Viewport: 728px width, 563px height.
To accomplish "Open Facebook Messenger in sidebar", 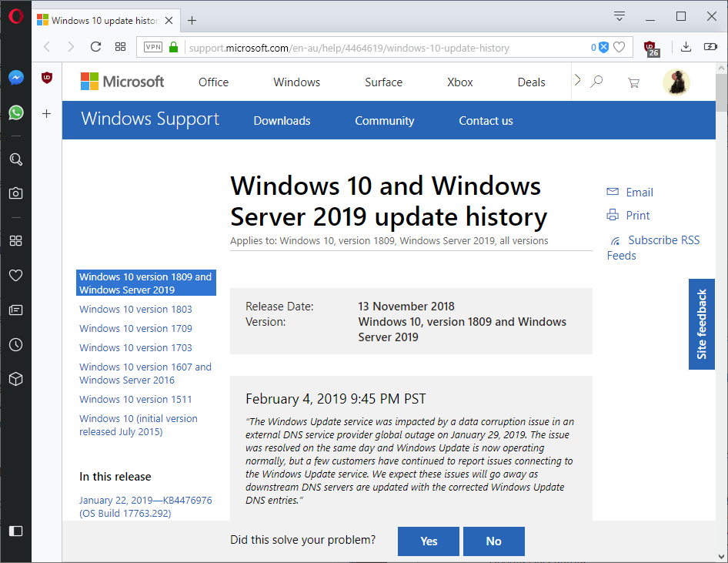I will click(16, 77).
